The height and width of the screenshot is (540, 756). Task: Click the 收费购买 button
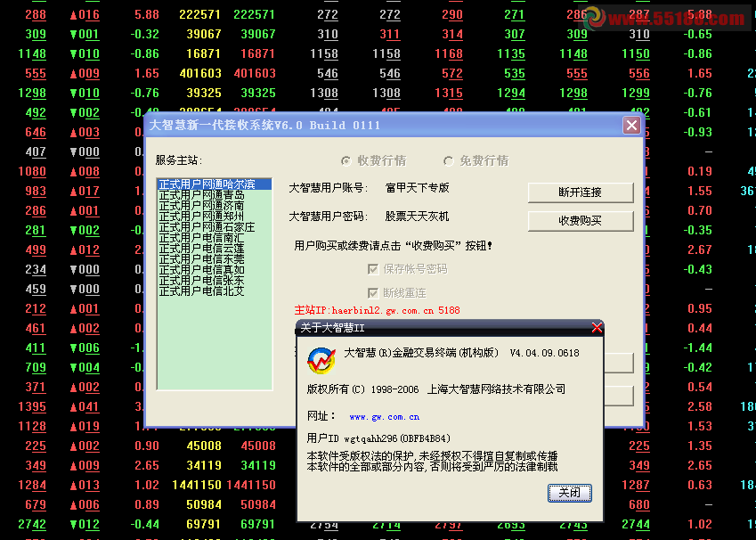pyautogui.click(x=581, y=220)
